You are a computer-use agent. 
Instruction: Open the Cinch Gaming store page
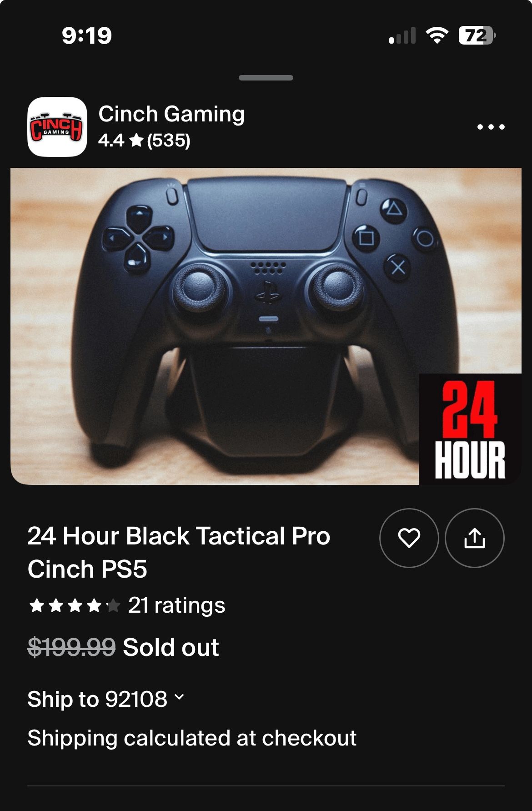tap(171, 115)
